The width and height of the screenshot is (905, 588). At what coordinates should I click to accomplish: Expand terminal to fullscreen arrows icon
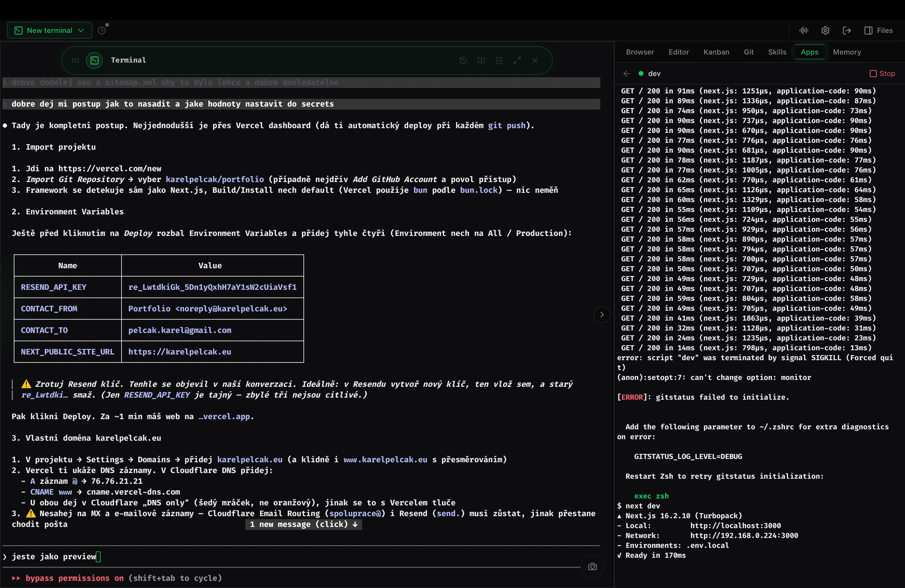tap(517, 60)
